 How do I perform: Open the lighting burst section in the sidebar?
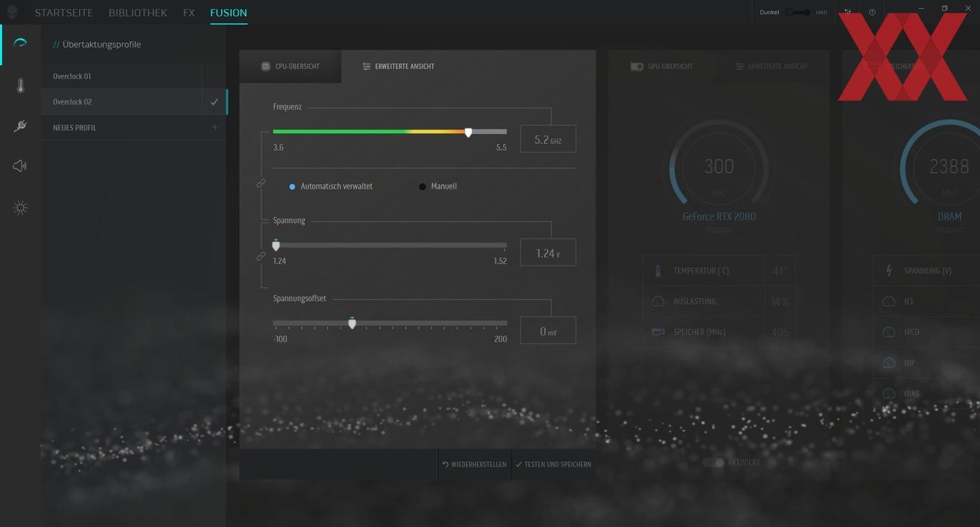[x=20, y=208]
